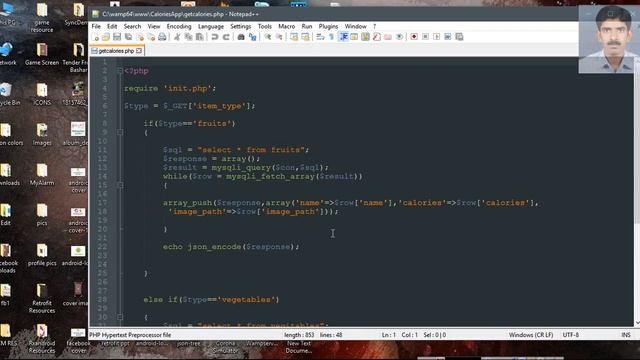Screen dimensions: 640x360
Task: Toggle synchronize horizontal scrolling icon
Action: click(305, 37)
